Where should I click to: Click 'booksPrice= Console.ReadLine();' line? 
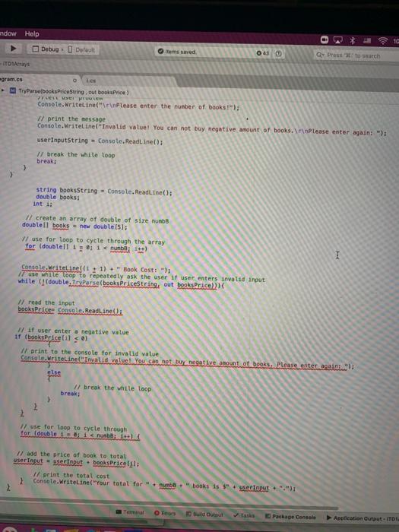click(x=70, y=310)
